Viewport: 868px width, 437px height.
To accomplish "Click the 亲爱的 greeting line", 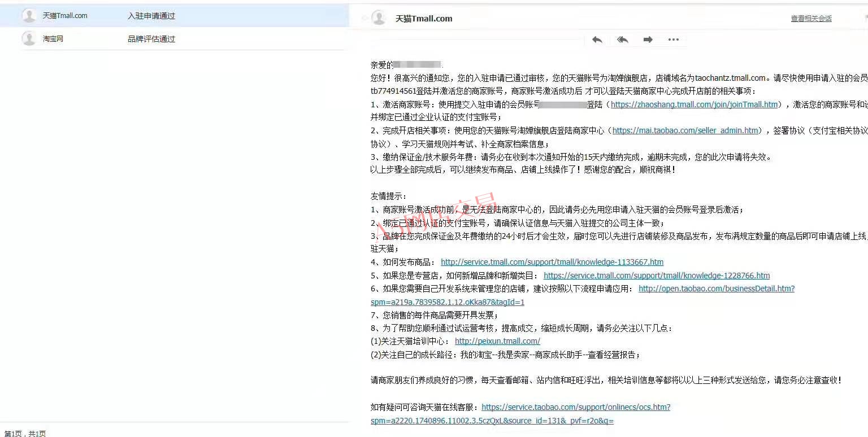I will pyautogui.click(x=407, y=65).
